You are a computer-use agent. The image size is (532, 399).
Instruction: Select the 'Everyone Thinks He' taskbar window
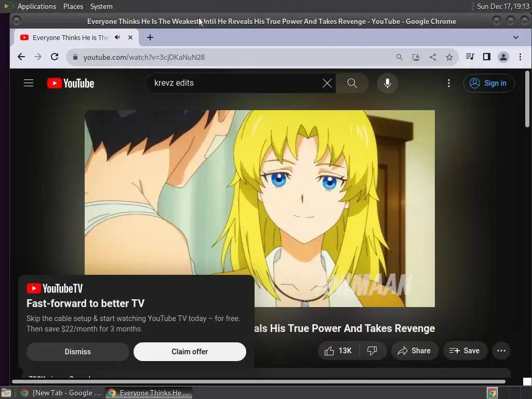pyautogui.click(x=149, y=393)
